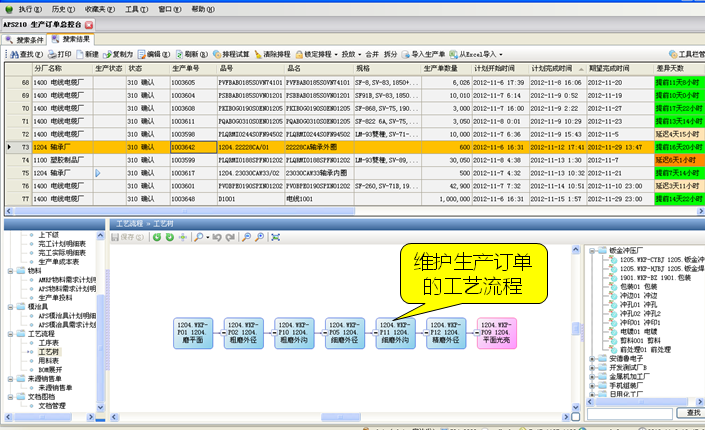Select 用料表 in the left tree
The height and width of the screenshot is (430, 705).
pos(48,360)
